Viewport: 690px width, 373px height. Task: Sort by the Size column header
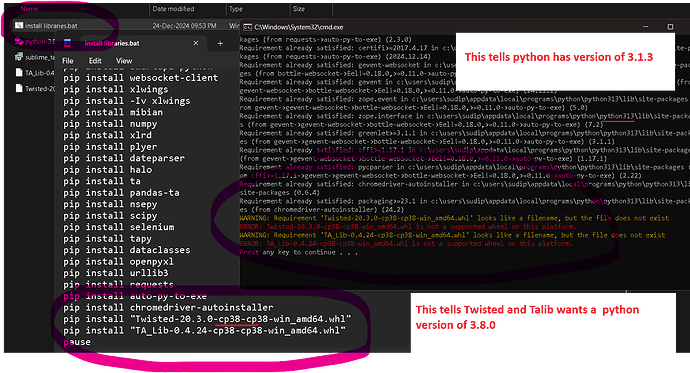pos(299,9)
